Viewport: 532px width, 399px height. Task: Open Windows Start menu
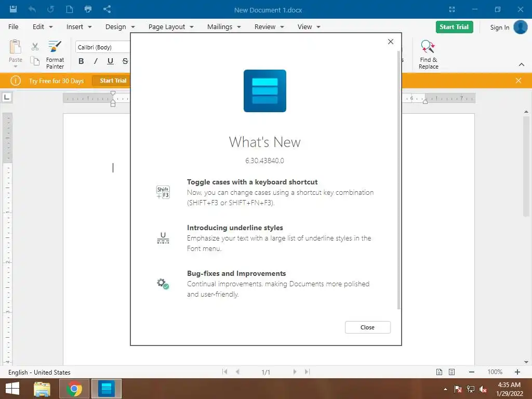click(12, 389)
